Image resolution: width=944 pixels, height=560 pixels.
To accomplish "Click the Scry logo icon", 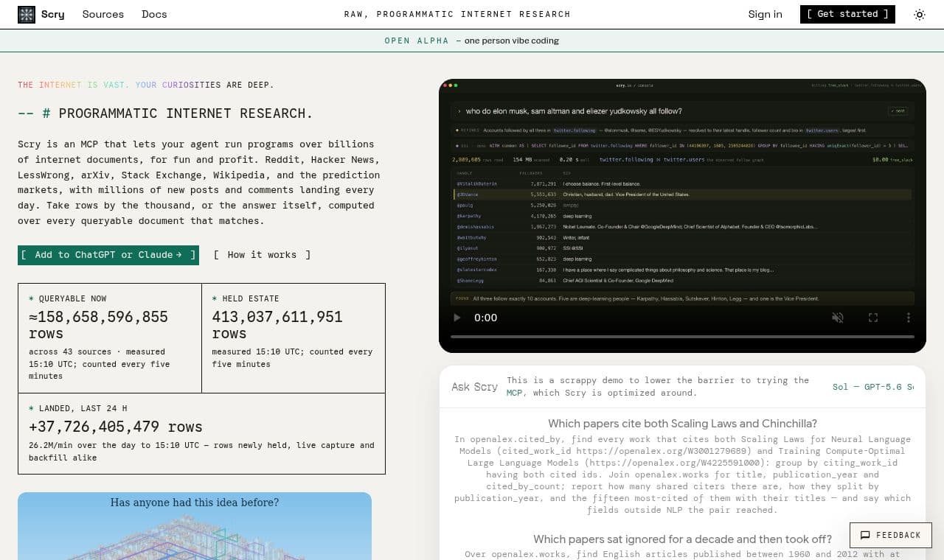I will coord(27,14).
